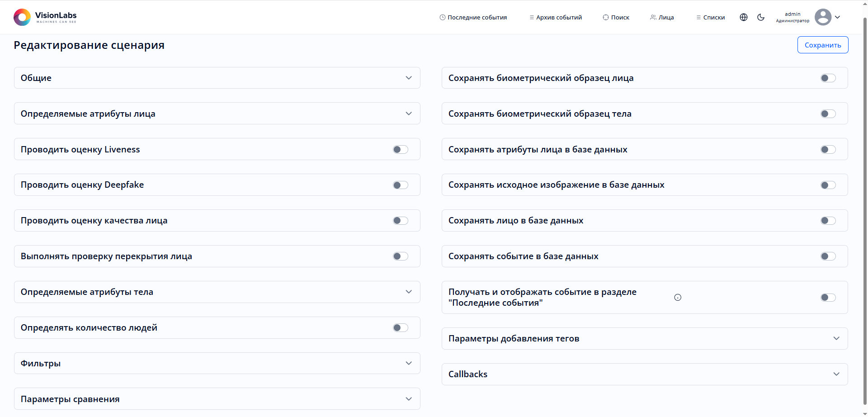The height and width of the screenshot is (417, 868).
Task: Open the language globe icon
Action: (x=744, y=17)
